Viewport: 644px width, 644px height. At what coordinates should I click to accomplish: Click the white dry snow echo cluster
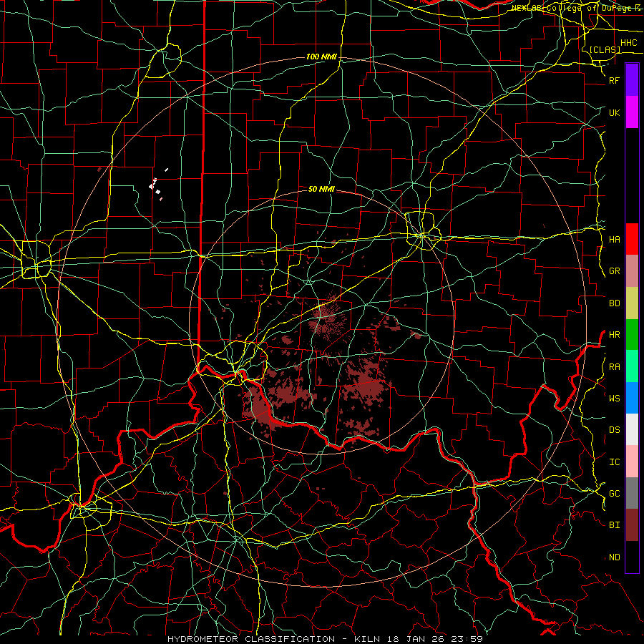point(156,187)
